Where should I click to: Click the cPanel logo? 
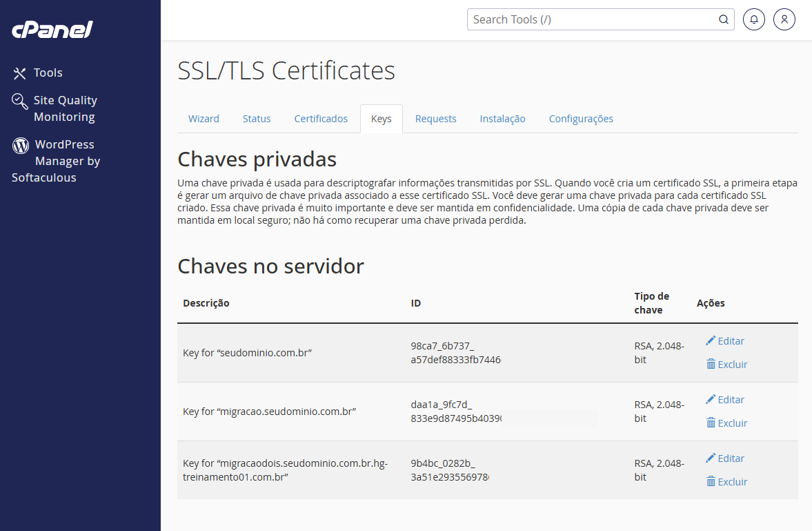[x=52, y=30]
